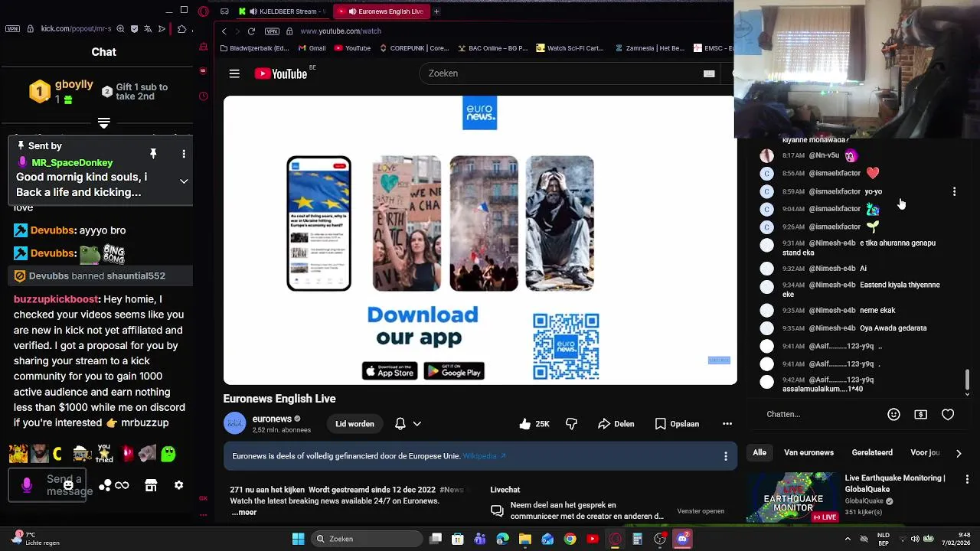The image size is (980, 551).
Task: Join the channel with Lid worden
Action: (354, 423)
